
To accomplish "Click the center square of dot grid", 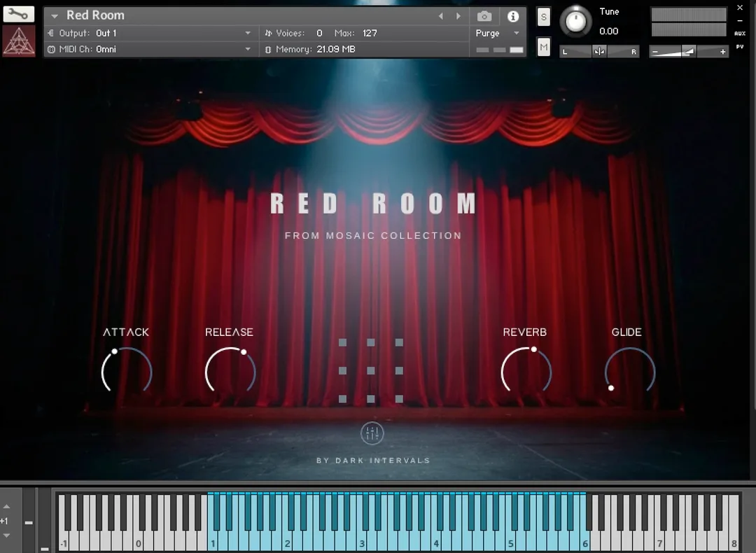I will tap(371, 371).
